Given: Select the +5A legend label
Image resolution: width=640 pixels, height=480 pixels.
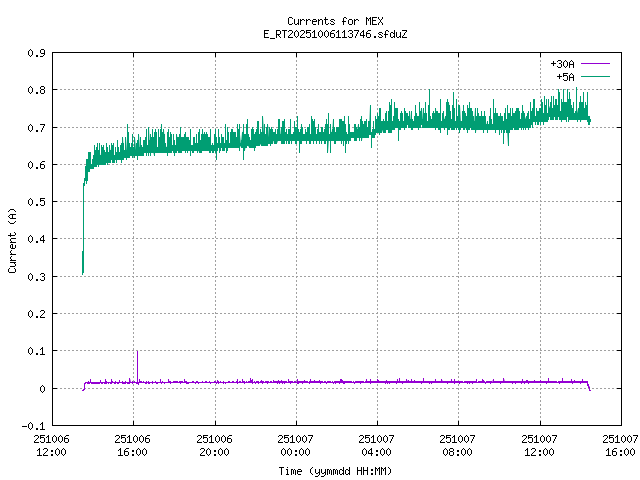Looking at the screenshot, I should pyautogui.click(x=565, y=76).
